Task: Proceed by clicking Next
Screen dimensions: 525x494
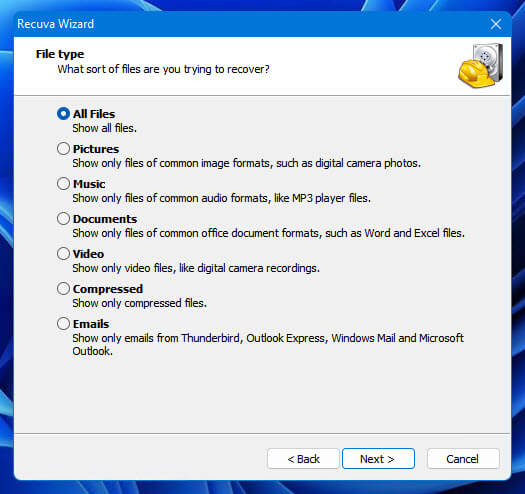Action: [378, 458]
